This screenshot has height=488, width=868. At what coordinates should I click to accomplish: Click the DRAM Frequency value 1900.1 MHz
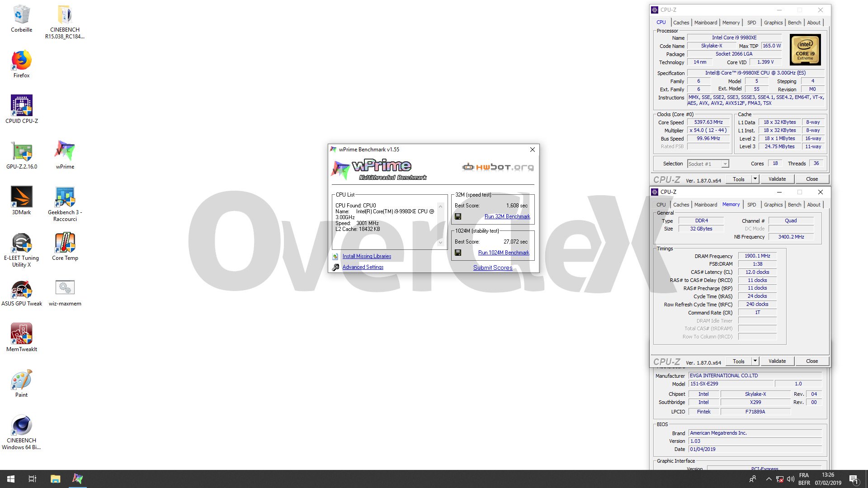tap(757, 256)
